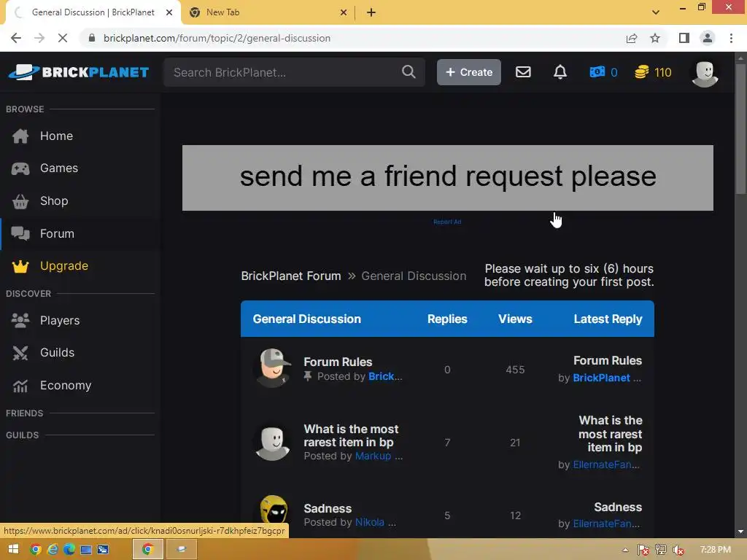Switch to the New Tab tab

[268, 12]
